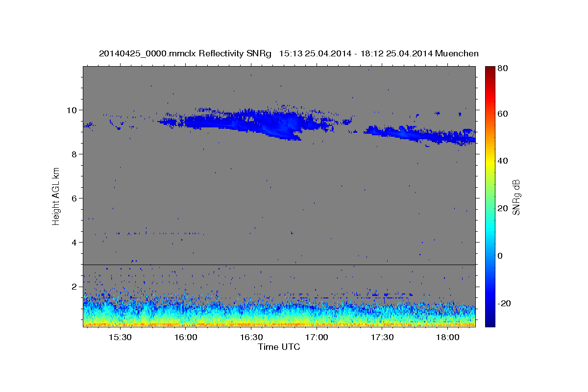This screenshot has width=588, height=392.
Task: Click the height tick label 2
Action: point(74,287)
